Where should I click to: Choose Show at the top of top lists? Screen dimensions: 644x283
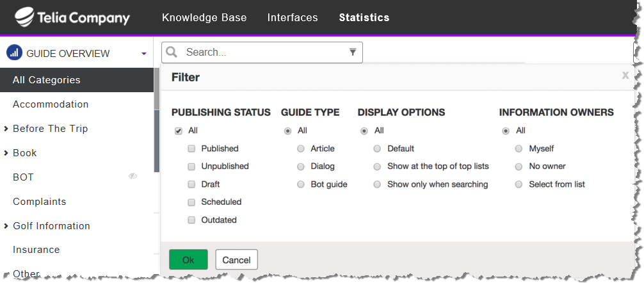[x=377, y=166]
